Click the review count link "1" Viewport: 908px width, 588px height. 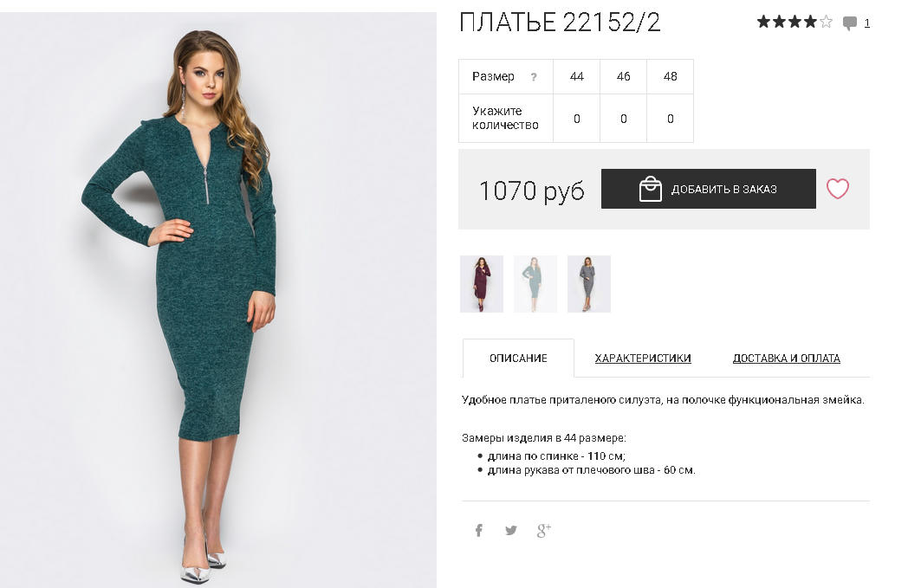(867, 23)
